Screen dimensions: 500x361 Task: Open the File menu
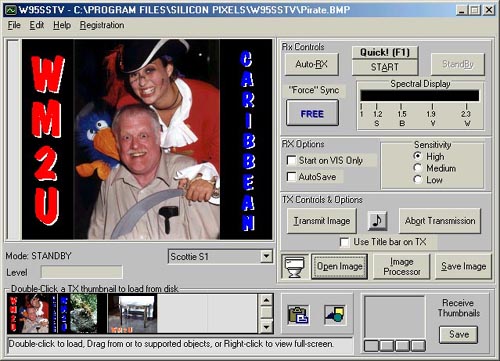[x=14, y=25]
